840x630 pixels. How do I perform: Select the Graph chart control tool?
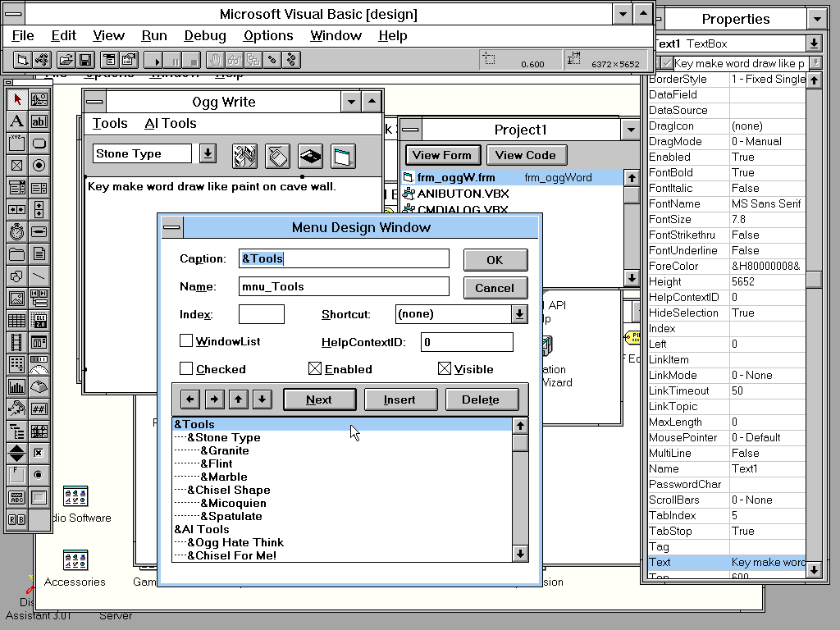coord(16,386)
